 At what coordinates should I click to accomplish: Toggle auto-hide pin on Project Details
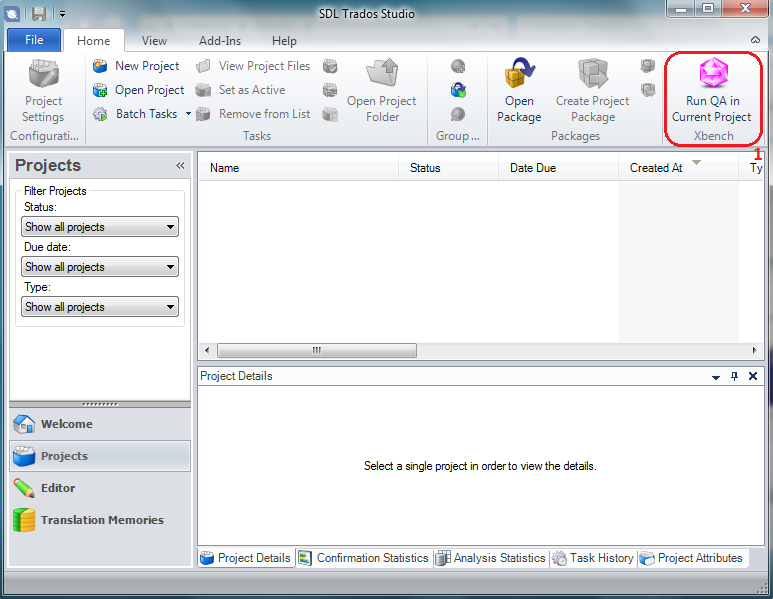click(x=735, y=376)
